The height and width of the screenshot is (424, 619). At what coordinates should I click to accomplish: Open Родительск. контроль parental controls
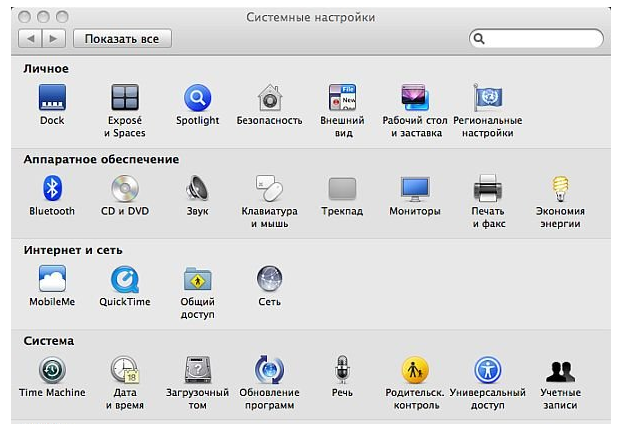pyautogui.click(x=415, y=370)
